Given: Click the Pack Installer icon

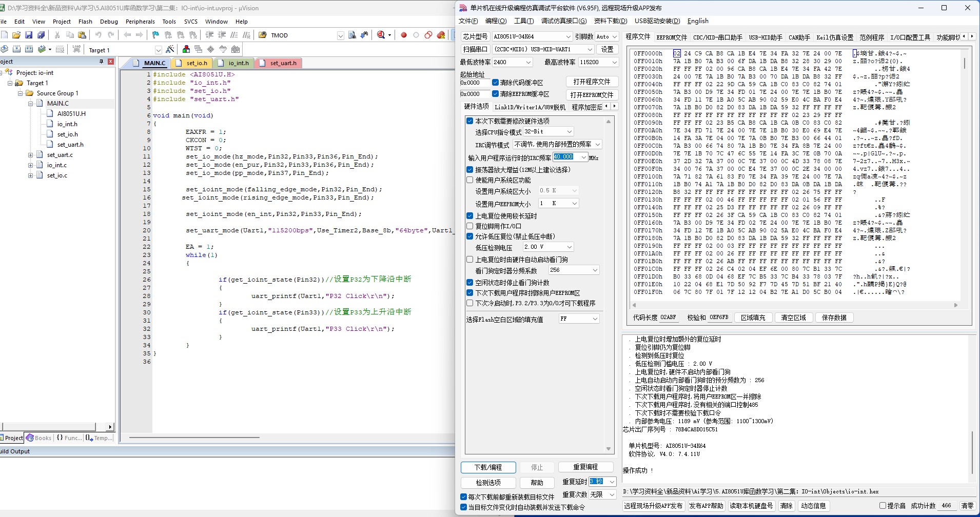Looking at the screenshot, I should click(236, 49).
